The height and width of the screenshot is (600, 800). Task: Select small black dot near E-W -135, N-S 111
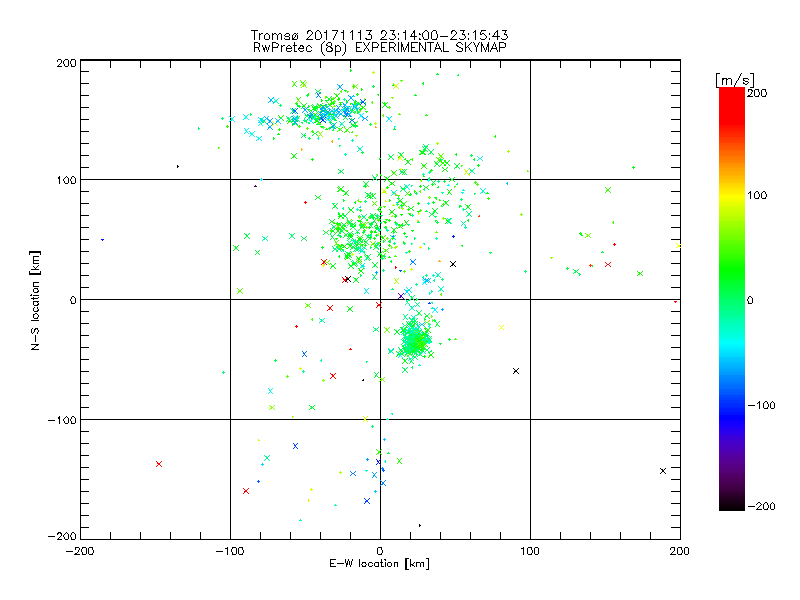pos(178,166)
